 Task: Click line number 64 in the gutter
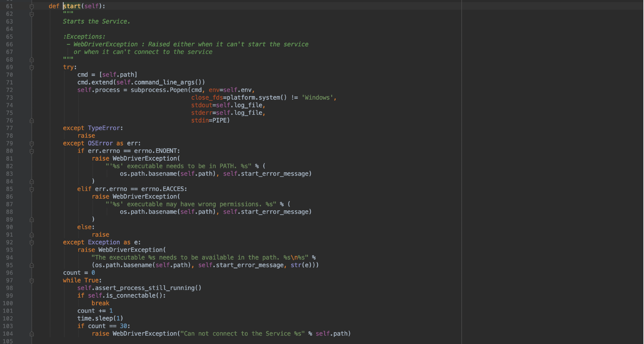(x=10, y=29)
